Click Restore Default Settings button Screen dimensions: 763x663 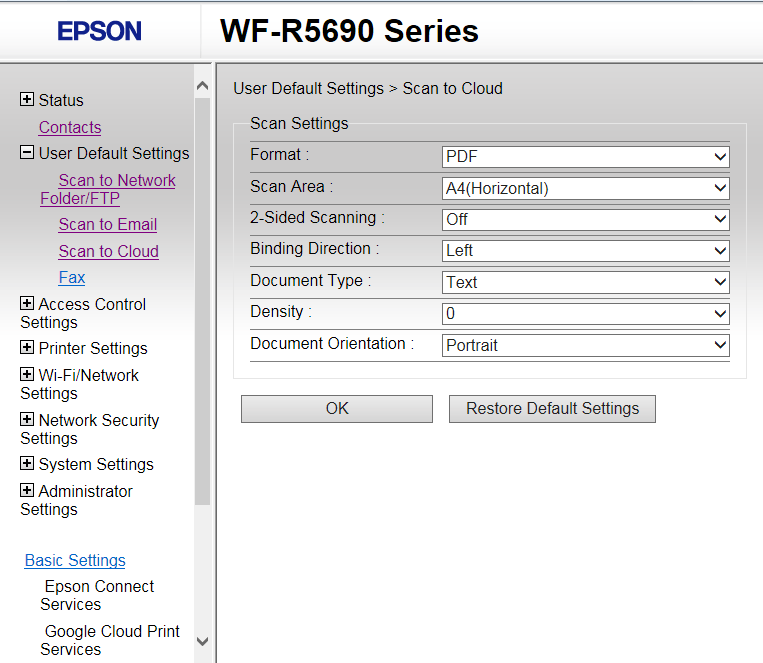coord(552,409)
